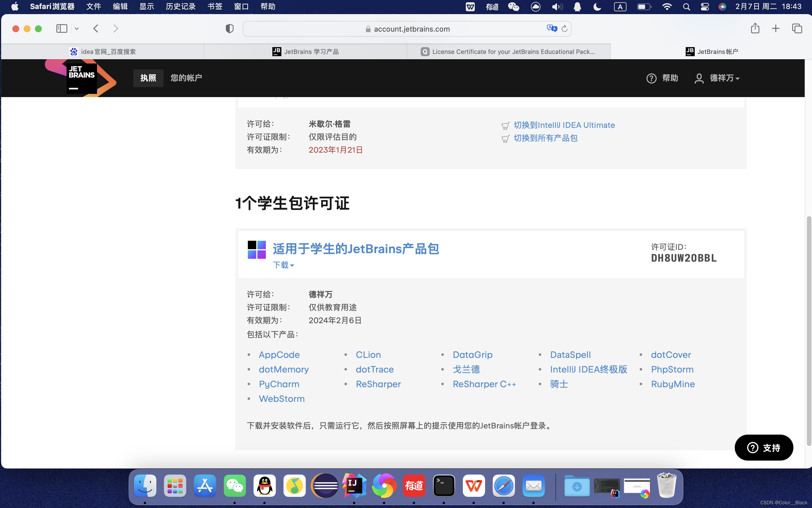Open the Share button in Safari toolbar
The height and width of the screenshot is (508, 812).
[755, 28]
